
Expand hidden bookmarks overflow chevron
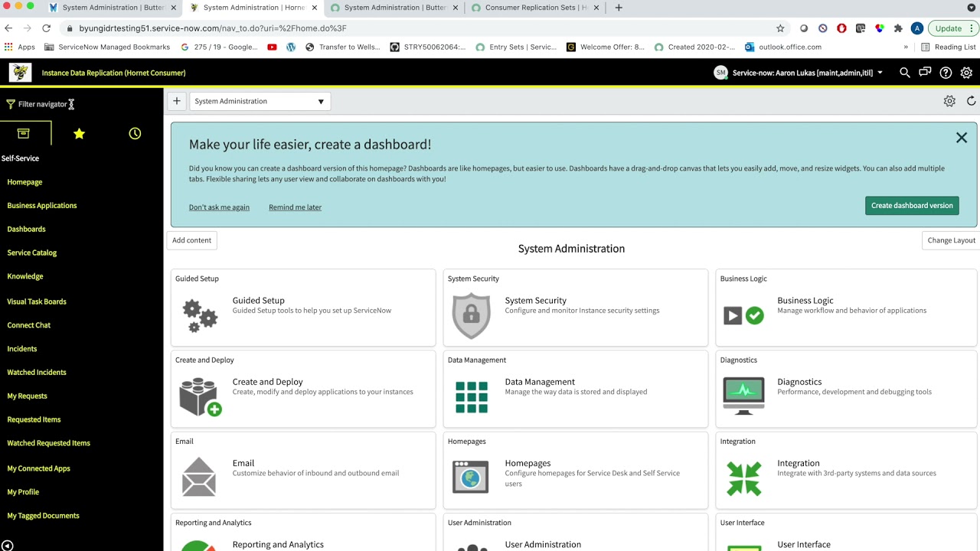click(906, 47)
